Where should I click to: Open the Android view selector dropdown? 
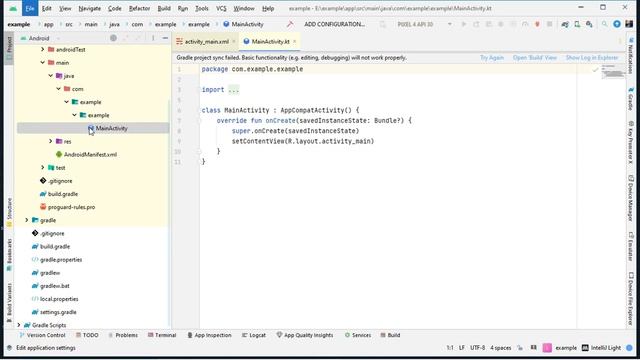tap(40, 38)
